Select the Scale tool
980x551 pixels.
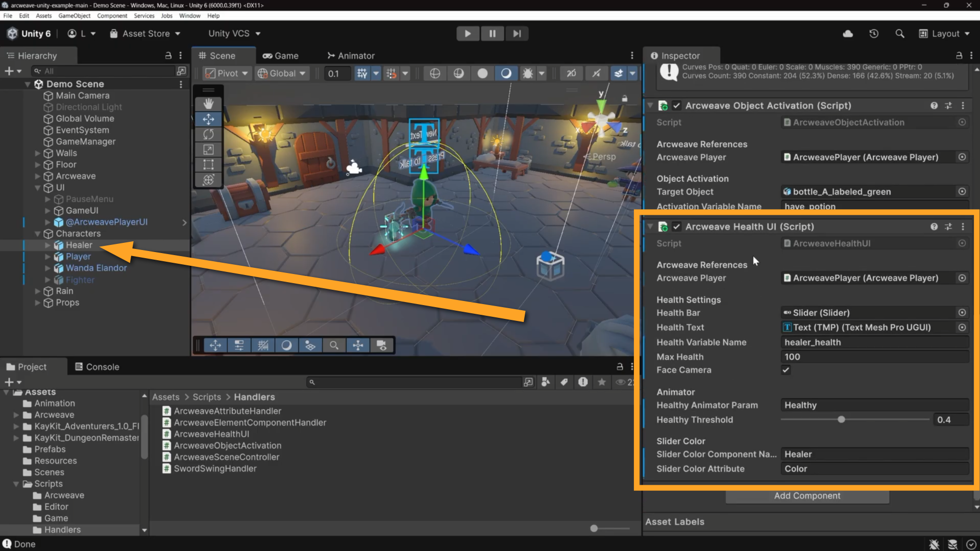coord(208,149)
